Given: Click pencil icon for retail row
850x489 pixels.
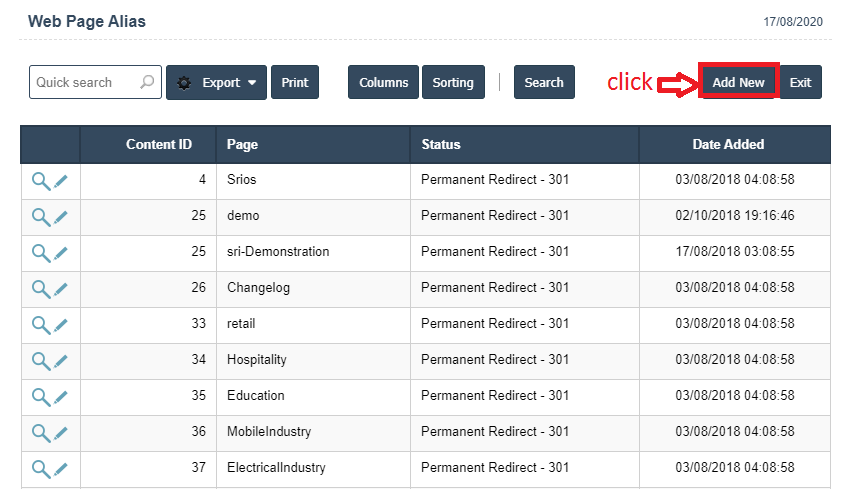Looking at the screenshot, I should pyautogui.click(x=61, y=324).
